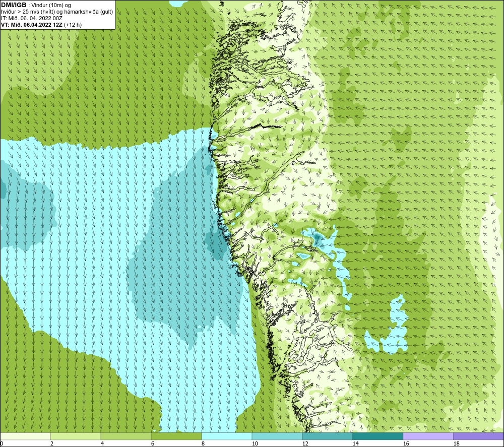
Task: Click the '12' label on the scale
Action: [x=305, y=444]
